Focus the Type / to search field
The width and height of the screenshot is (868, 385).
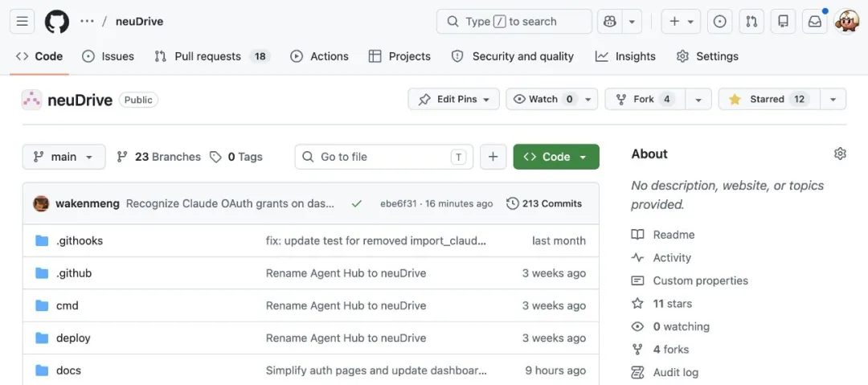(x=514, y=22)
